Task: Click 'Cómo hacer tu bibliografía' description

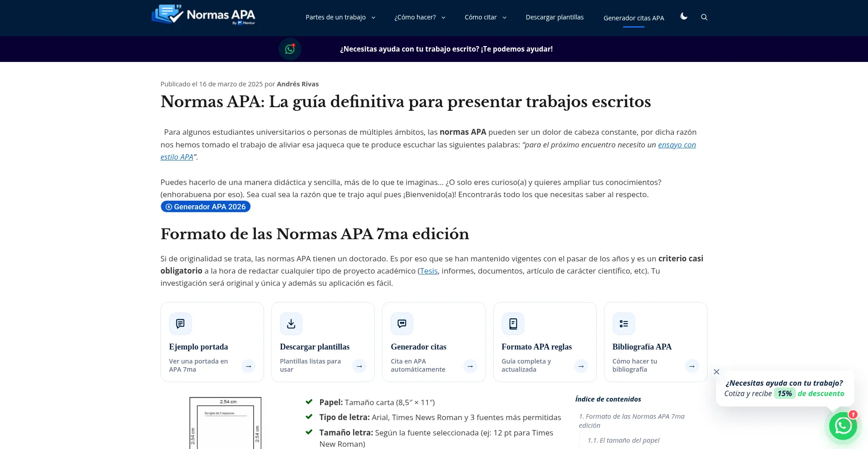Action: coord(635,365)
